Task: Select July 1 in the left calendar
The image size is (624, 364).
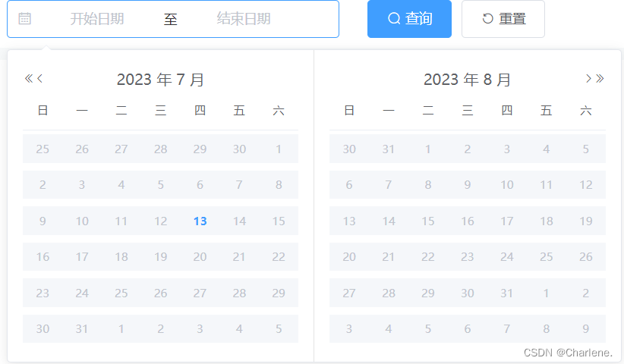Action: pos(279,149)
